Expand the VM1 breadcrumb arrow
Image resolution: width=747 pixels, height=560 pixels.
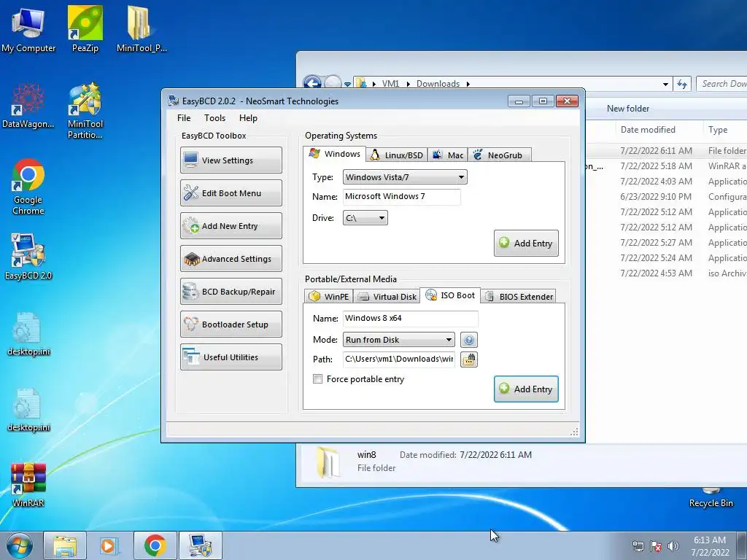[x=409, y=84]
